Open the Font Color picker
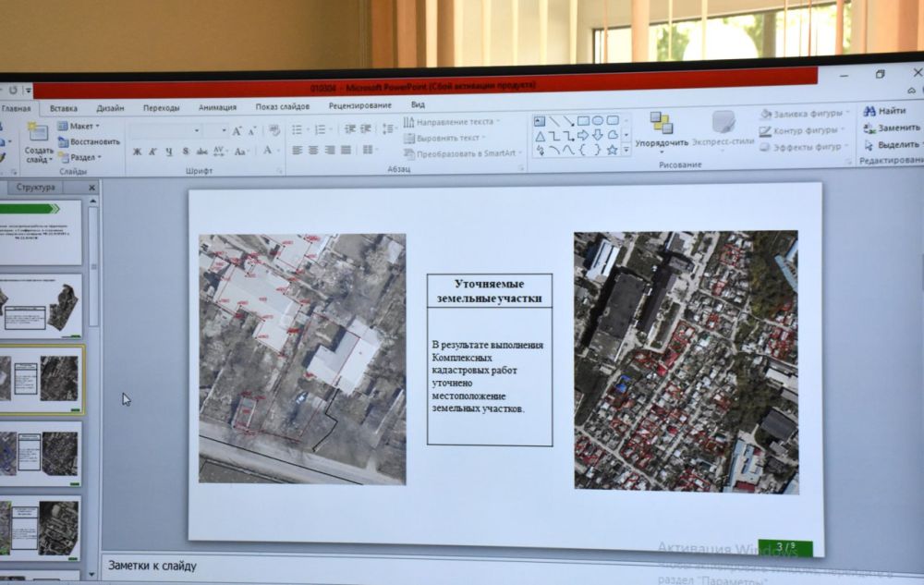The image size is (924, 585). (269, 151)
